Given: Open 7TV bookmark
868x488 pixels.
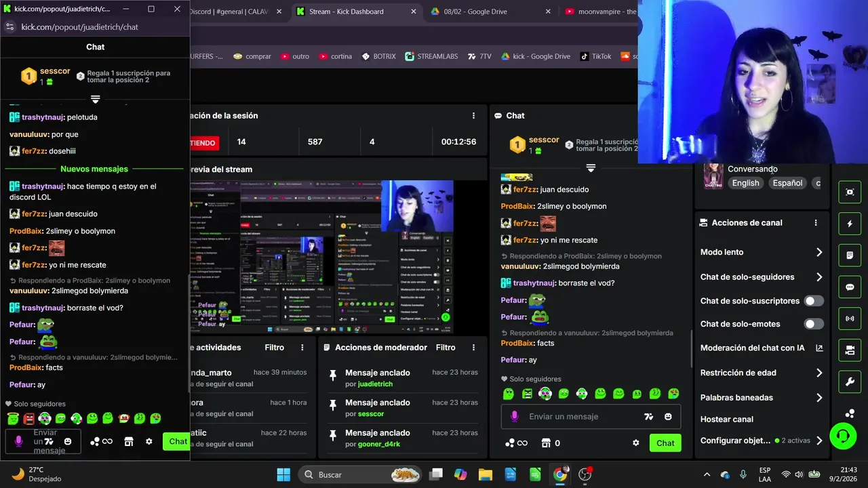Looking at the screenshot, I should pyautogui.click(x=479, y=56).
